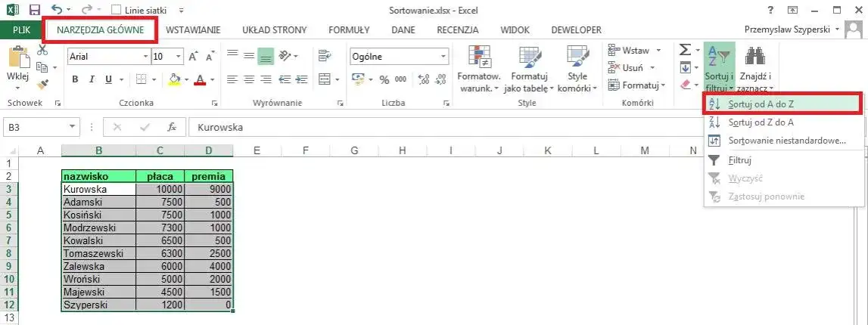Screen dimensions: 868x325
Task: Click the Filtruj option in the menu
Action: (x=739, y=159)
